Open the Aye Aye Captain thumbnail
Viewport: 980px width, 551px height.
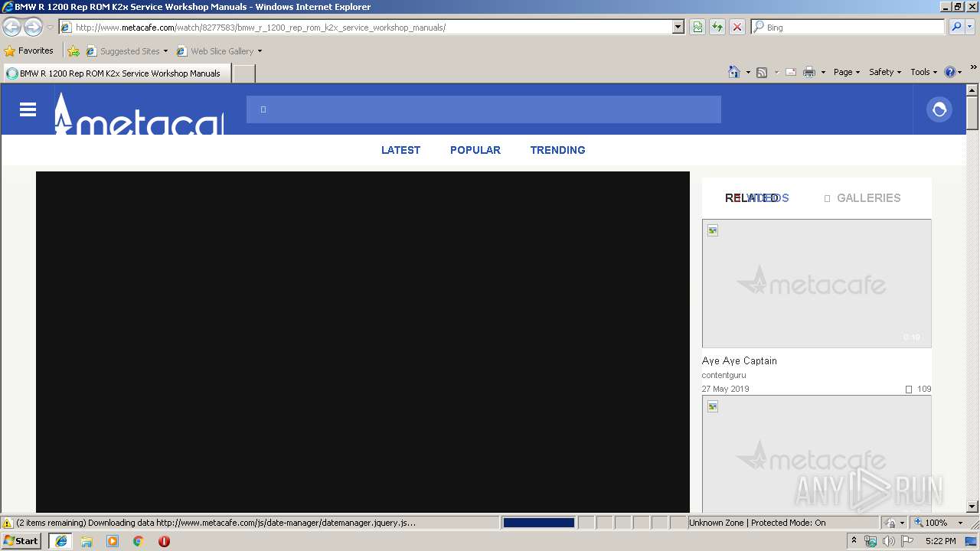[817, 284]
